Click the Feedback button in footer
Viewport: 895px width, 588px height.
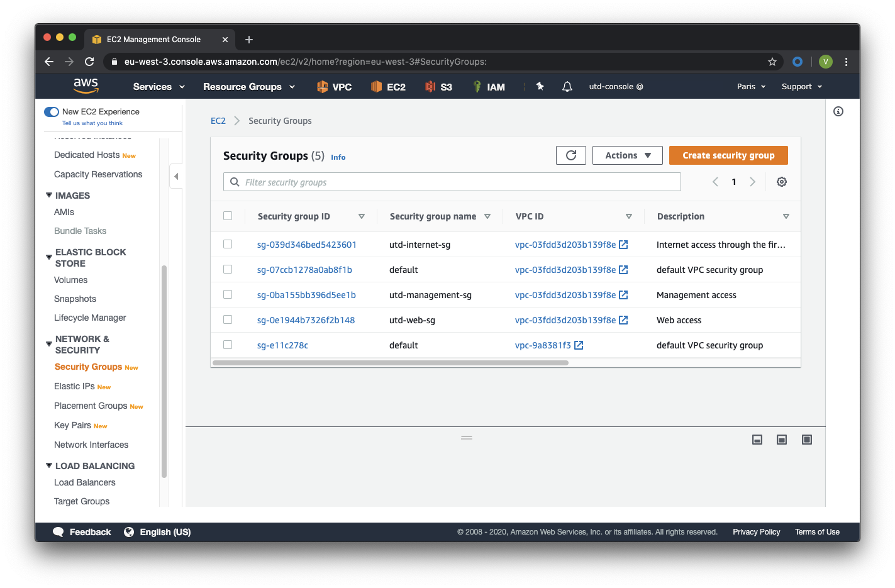click(x=82, y=532)
